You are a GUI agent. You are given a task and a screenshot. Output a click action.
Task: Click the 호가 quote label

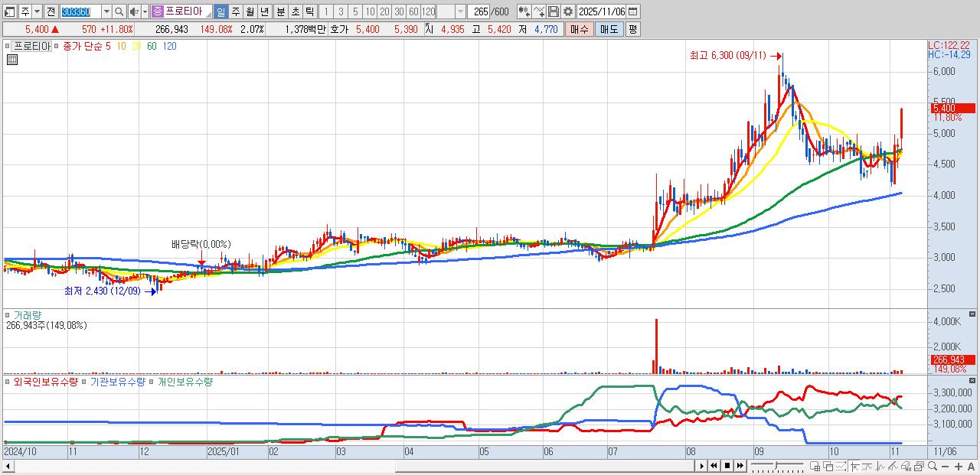340,29
